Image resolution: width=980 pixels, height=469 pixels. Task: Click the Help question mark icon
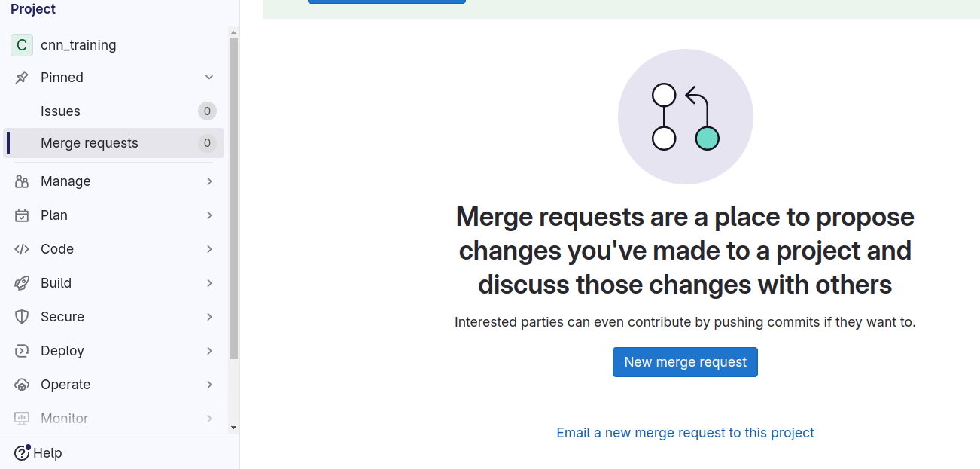(22, 453)
